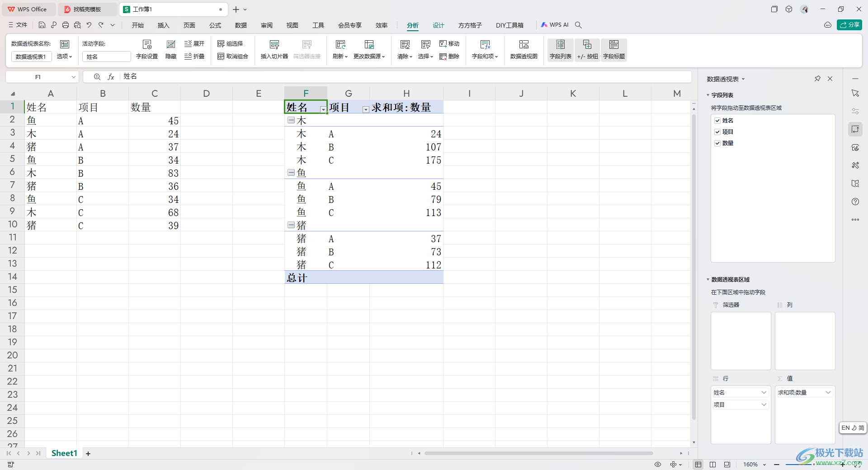Click the Name Box showing F1
868x470 pixels.
[x=42, y=77]
